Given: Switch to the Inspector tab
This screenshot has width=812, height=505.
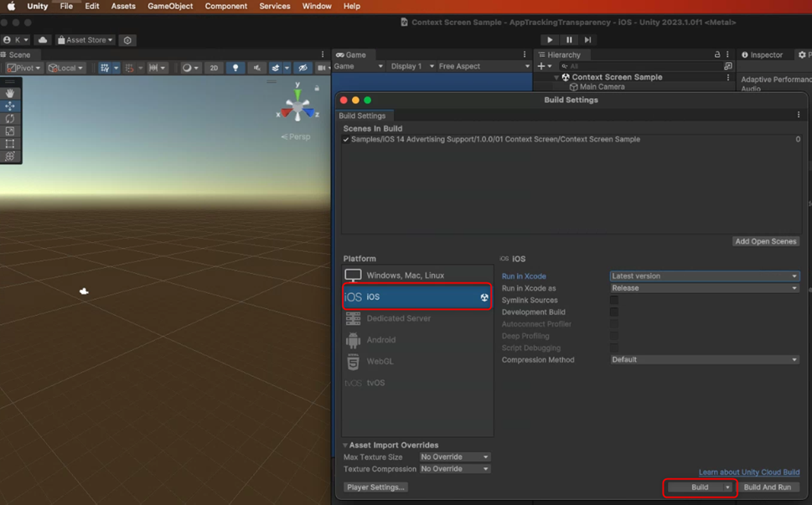Looking at the screenshot, I should pos(762,54).
